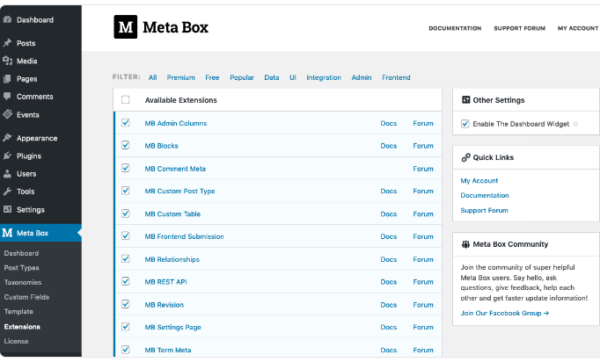Click Join Our Facebook Group link
This screenshot has width=600, height=362.
click(505, 313)
